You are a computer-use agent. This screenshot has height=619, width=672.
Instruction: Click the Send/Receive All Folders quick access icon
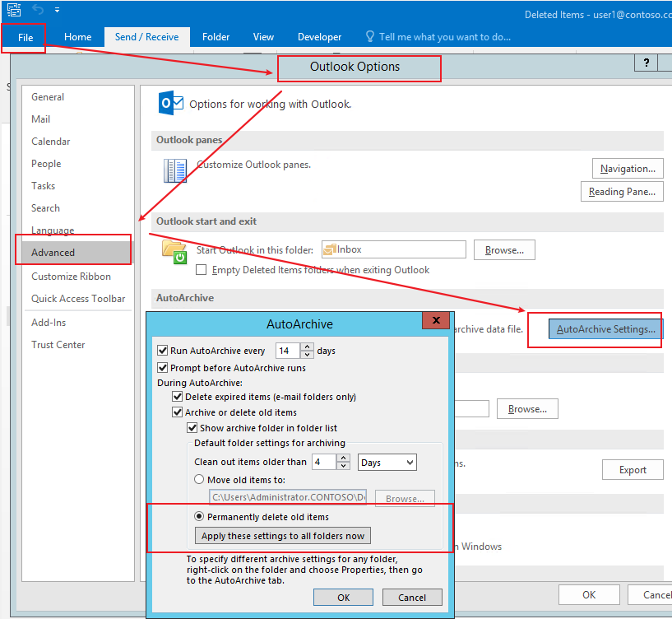14,9
